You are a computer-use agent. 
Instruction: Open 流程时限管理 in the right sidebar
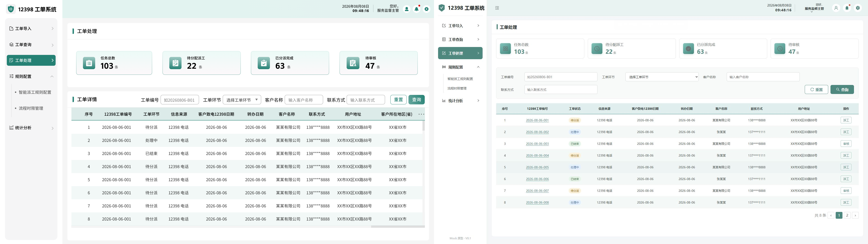click(457, 88)
